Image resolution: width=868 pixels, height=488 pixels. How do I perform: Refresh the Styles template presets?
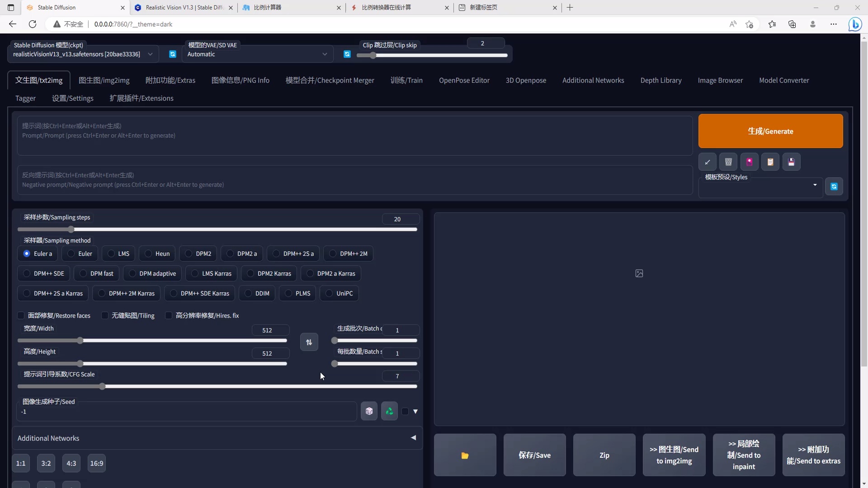point(834,187)
